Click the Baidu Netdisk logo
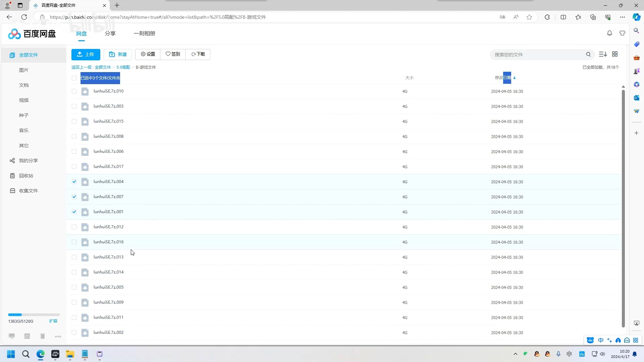The image size is (644, 362). pyautogui.click(x=32, y=34)
